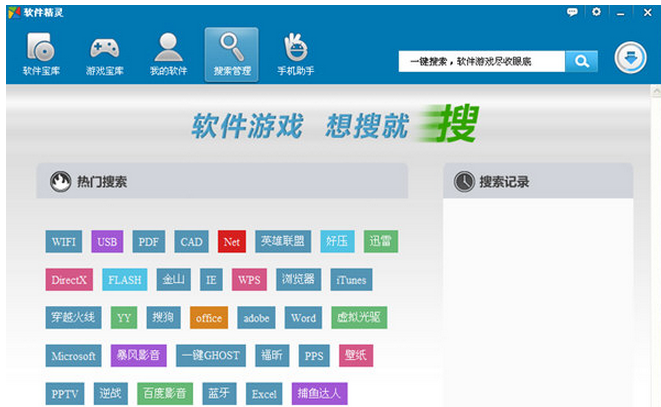Screen dimensions: 661x407
Task: Click the 蓝牙 tag
Action: click(x=219, y=394)
